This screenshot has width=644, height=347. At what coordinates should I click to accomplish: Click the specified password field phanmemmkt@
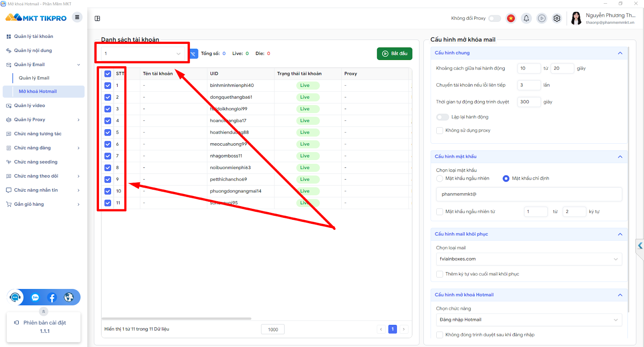click(529, 194)
